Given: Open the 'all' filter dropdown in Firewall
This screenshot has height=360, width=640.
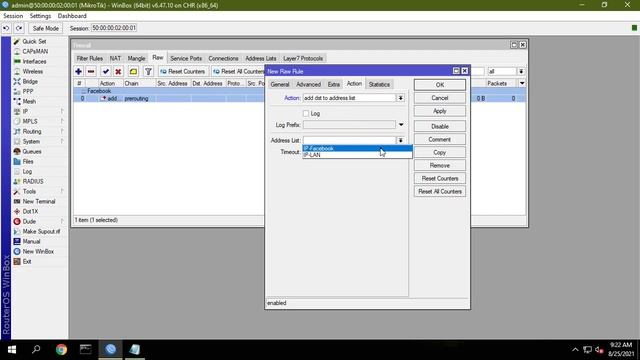Looking at the screenshot, I should point(521,71).
